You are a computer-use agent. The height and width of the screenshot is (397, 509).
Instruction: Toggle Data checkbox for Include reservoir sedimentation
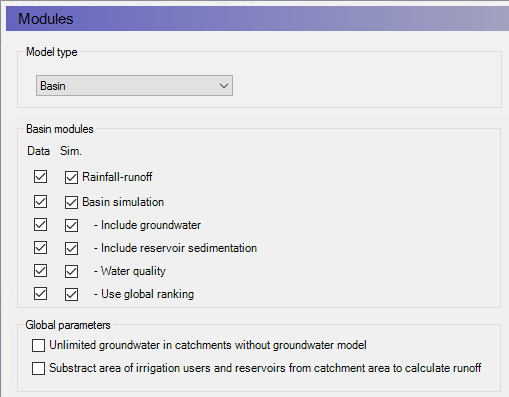pos(40,247)
